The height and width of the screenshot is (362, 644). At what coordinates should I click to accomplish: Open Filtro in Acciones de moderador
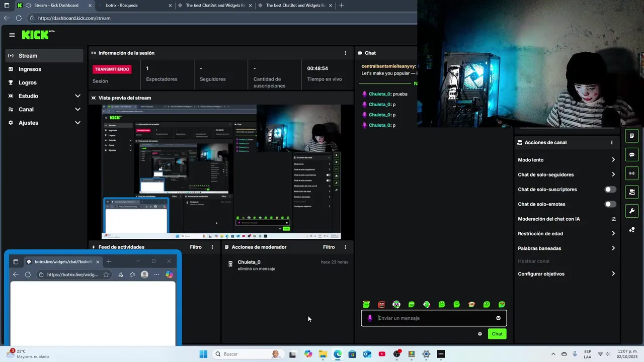pos(329,247)
